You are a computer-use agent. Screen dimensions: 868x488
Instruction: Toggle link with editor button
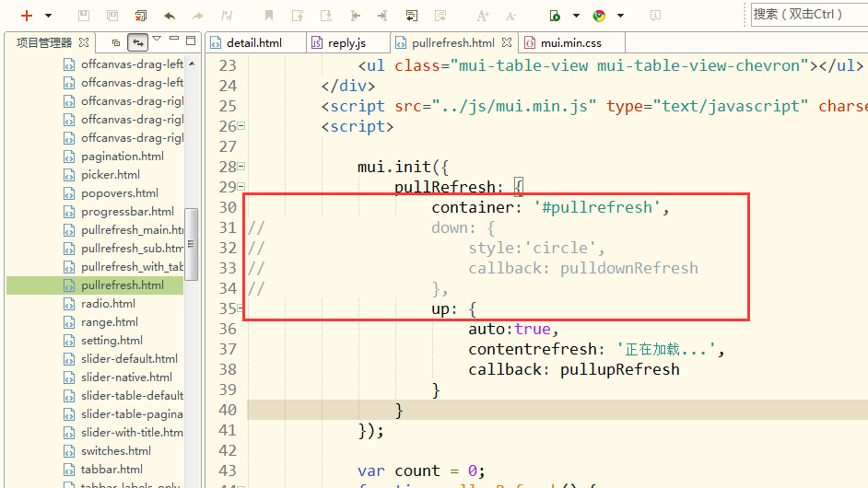[x=138, y=42]
